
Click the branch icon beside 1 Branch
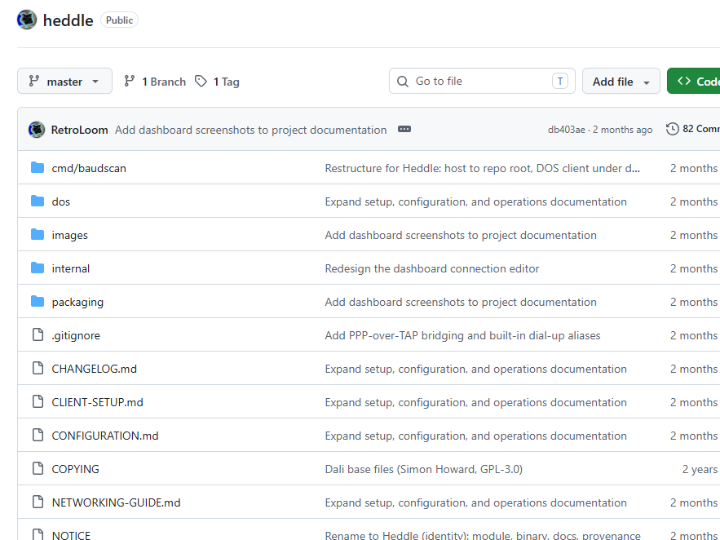click(129, 81)
